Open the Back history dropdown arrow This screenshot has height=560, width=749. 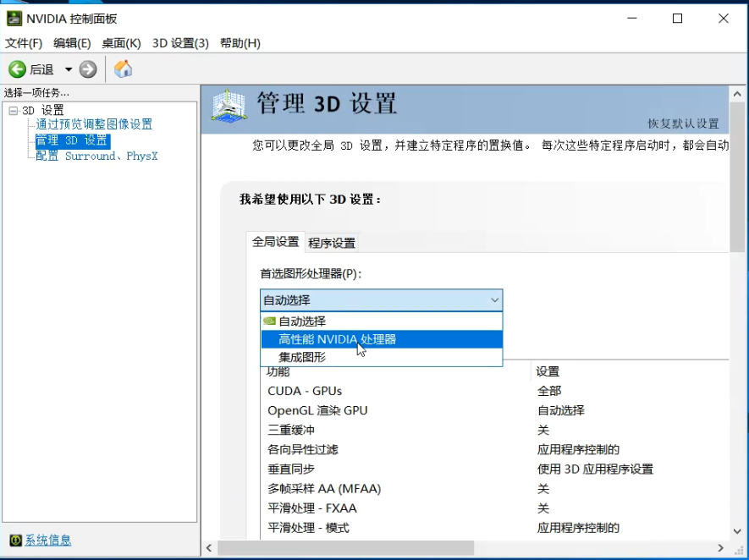[x=69, y=69]
